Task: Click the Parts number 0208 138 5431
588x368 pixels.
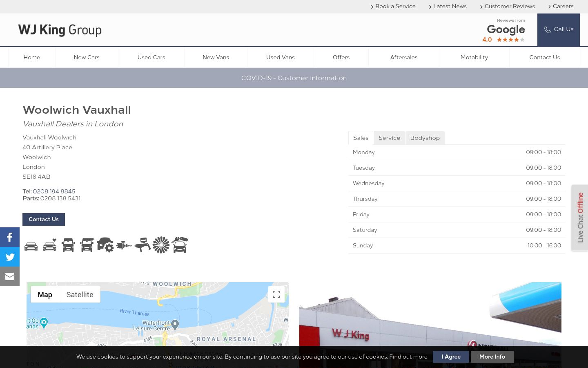Action: tap(60, 198)
